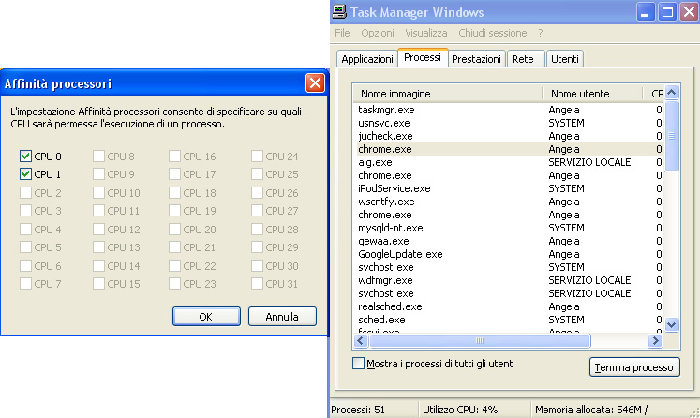Click the horizontal scroll right arrow

point(655,341)
